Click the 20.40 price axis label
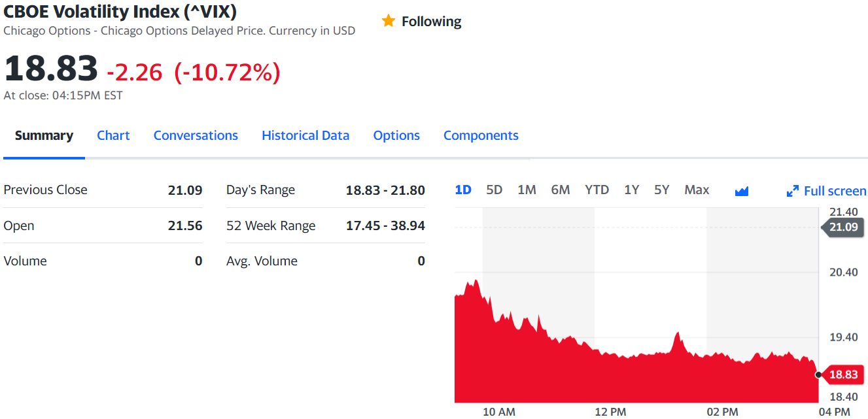The height and width of the screenshot is (419, 868). (843, 272)
